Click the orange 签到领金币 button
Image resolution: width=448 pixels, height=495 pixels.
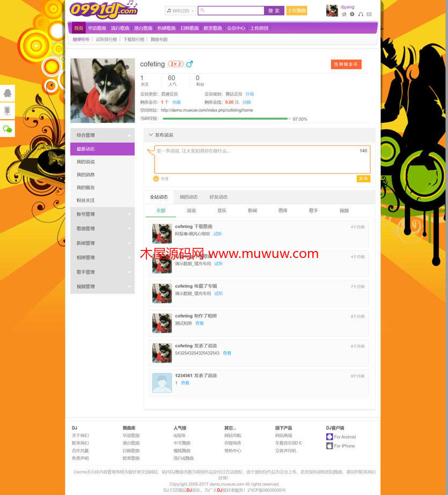tap(346, 64)
